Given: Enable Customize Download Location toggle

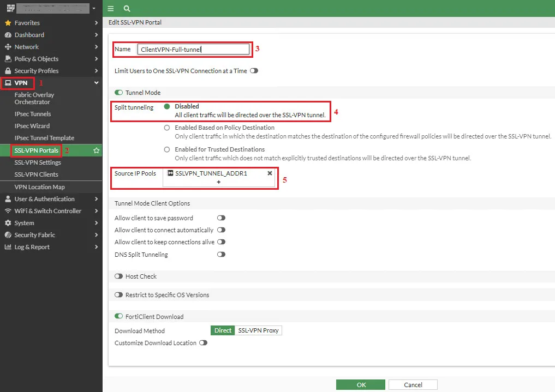Looking at the screenshot, I should (203, 343).
